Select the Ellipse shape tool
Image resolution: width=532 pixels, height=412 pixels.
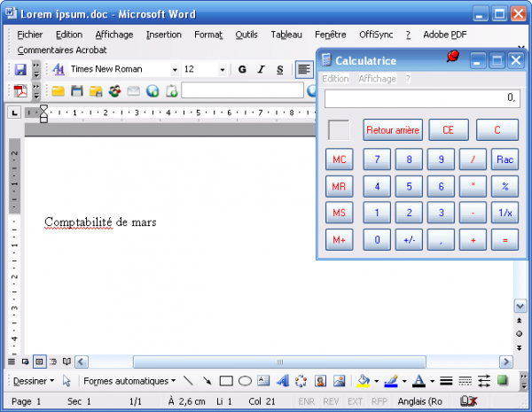[x=245, y=381]
